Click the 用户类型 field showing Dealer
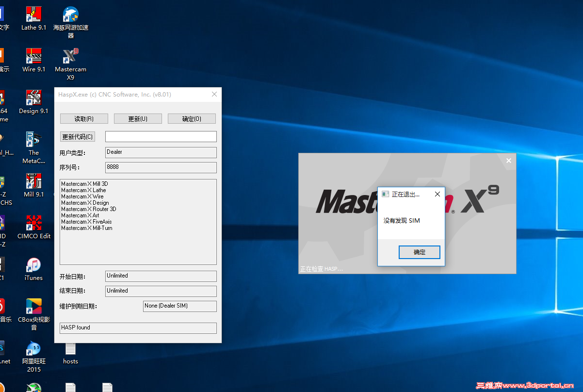The image size is (583, 392). point(161,152)
